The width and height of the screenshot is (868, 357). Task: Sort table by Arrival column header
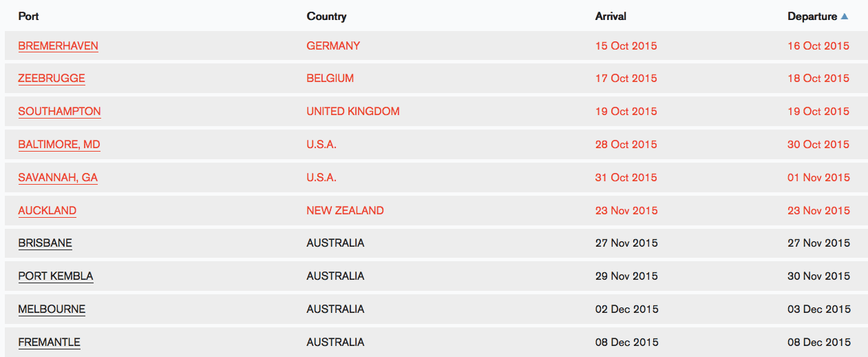pyautogui.click(x=611, y=17)
